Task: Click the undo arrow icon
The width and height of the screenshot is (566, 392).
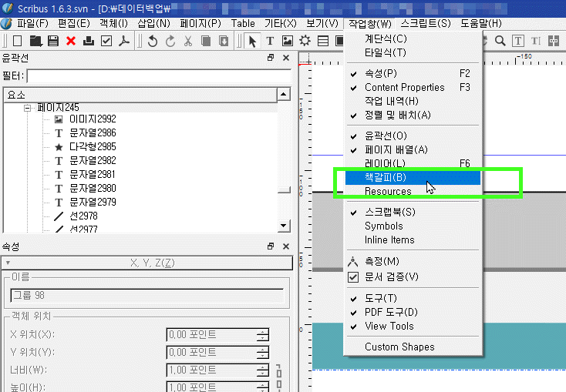Action: click(153, 41)
